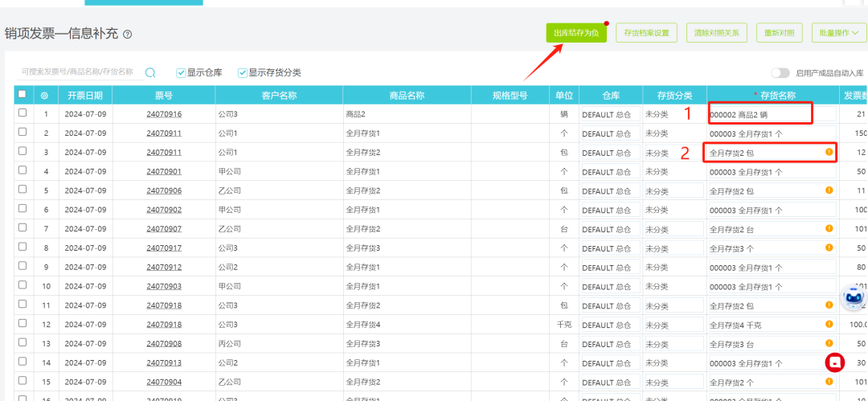Expand the 批量操作 dropdown
Image resolution: width=868 pixels, height=401 pixels.
(838, 33)
